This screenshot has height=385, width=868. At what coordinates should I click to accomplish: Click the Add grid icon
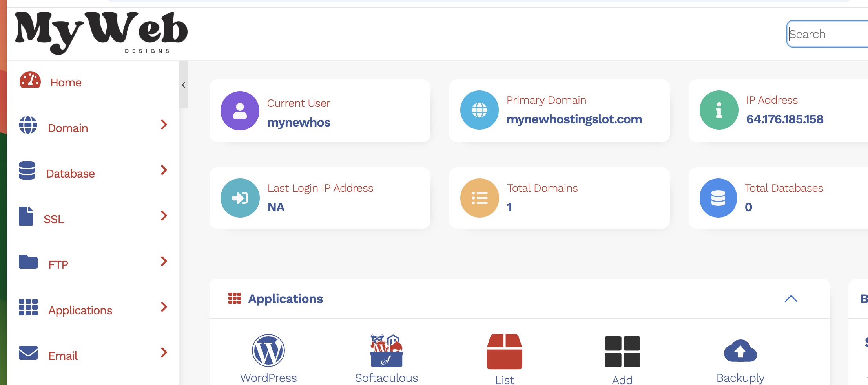coord(622,352)
